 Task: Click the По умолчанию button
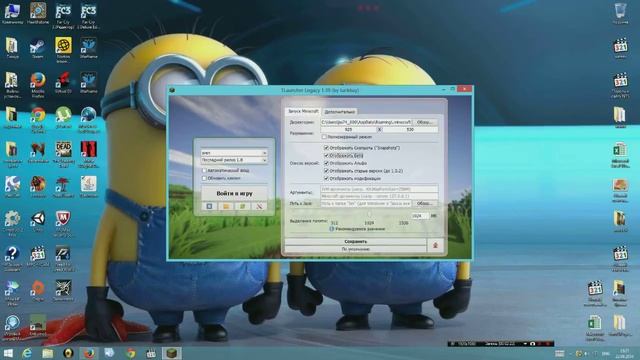coord(356,249)
